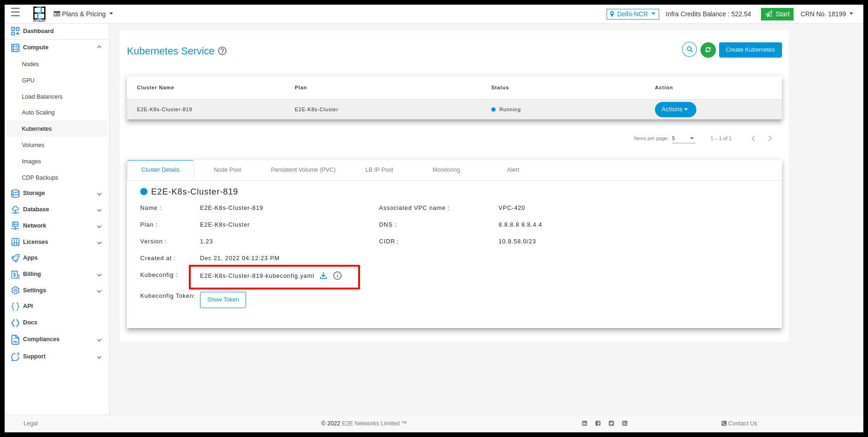Viewport: 868px width, 437px height.
Task: Go to previous page of clusters
Action: (754, 138)
